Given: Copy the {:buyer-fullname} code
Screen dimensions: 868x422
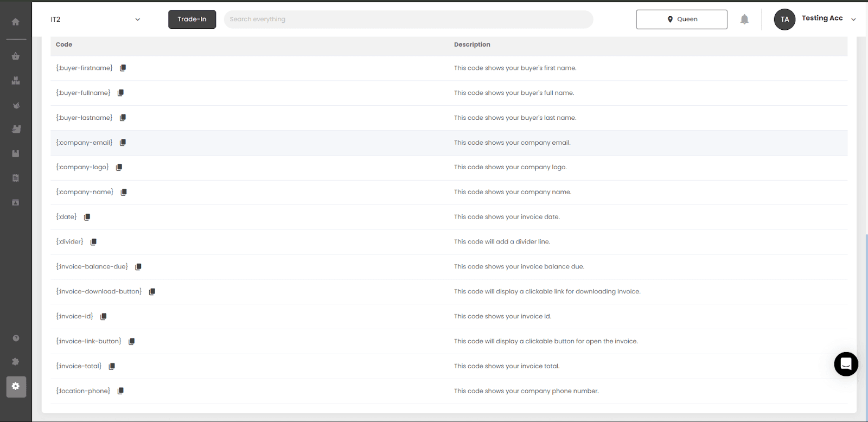Looking at the screenshot, I should tap(120, 93).
